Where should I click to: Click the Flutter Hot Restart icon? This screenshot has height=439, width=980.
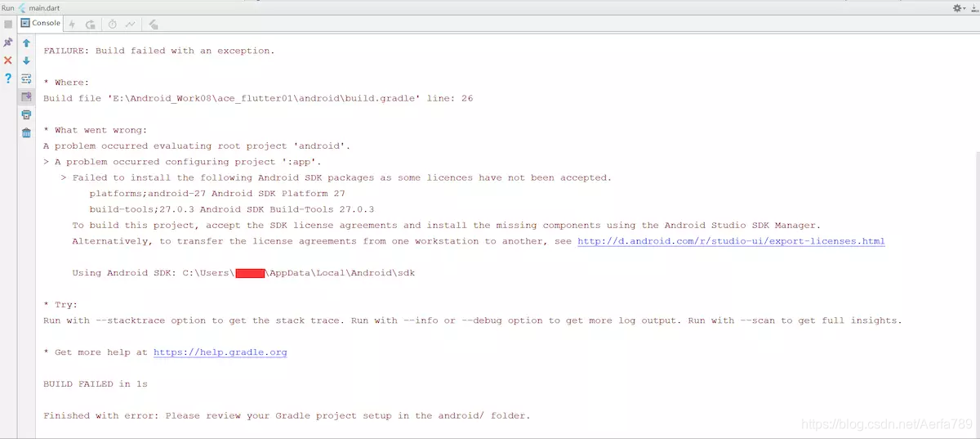[90, 25]
